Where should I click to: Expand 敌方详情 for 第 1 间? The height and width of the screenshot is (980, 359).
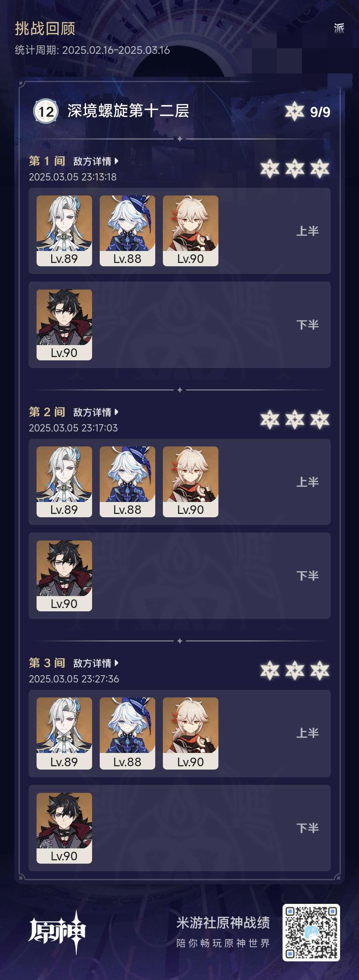click(96, 161)
